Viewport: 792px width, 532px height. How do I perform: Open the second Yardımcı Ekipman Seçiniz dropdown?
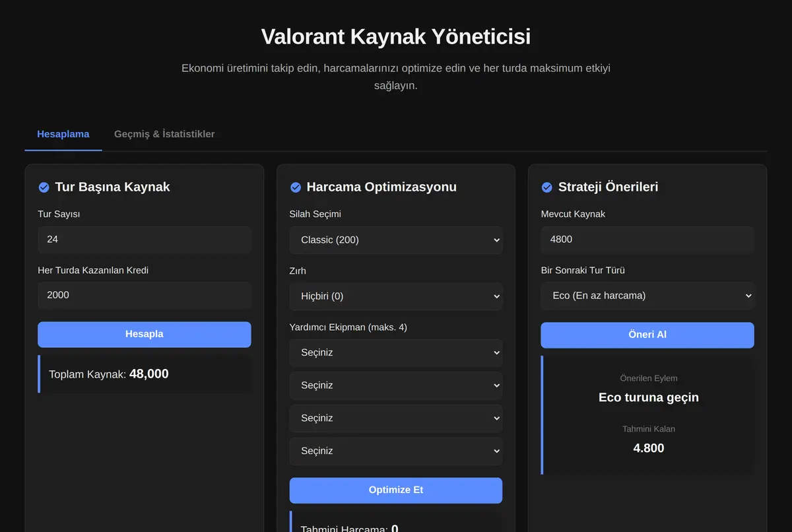pos(396,385)
